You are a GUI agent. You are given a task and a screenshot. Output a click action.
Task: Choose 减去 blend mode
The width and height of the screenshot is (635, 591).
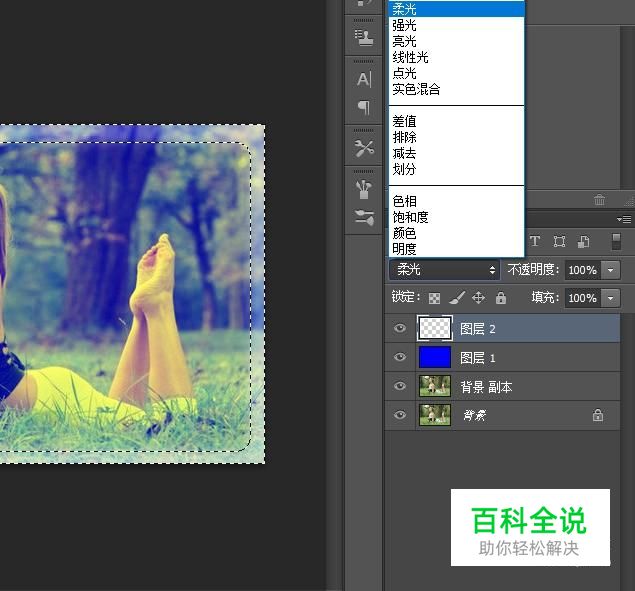(456, 153)
